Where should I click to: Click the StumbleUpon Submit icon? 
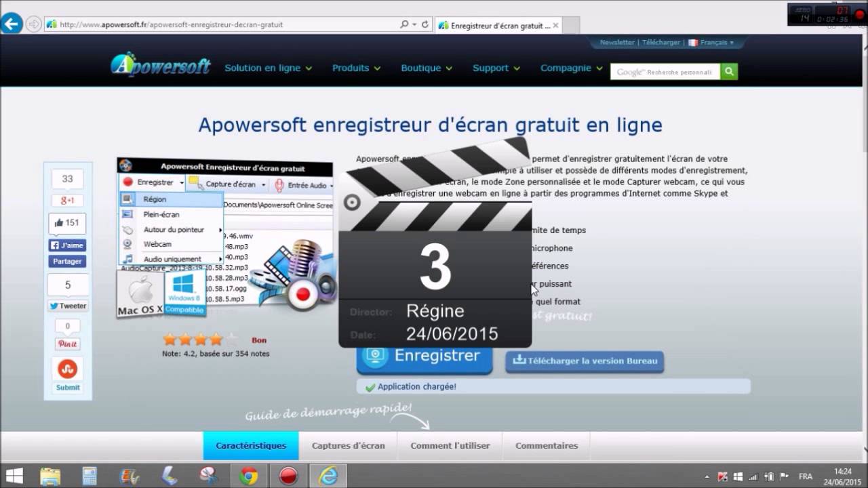(x=67, y=369)
